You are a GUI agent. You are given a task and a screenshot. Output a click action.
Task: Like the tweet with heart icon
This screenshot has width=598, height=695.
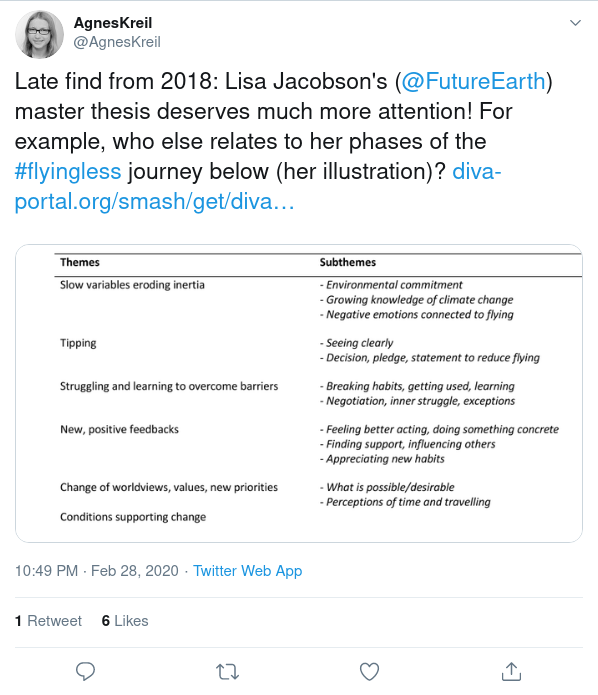369,672
